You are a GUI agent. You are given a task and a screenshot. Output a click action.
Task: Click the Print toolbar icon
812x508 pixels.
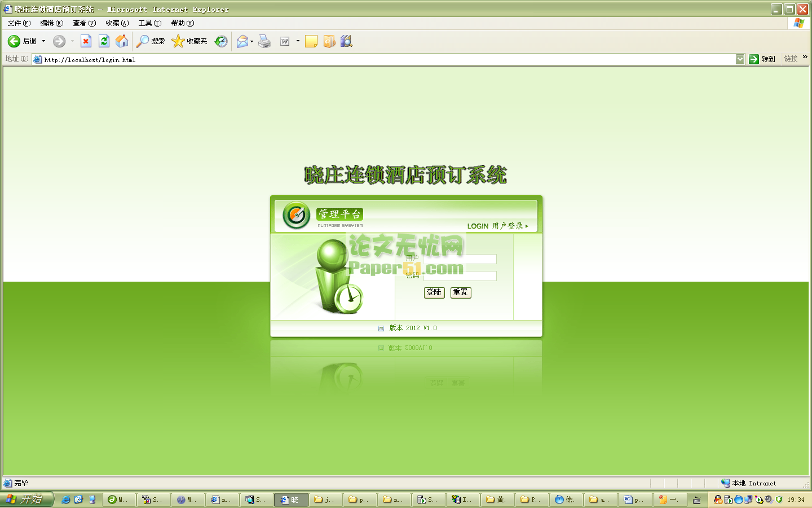(x=264, y=41)
